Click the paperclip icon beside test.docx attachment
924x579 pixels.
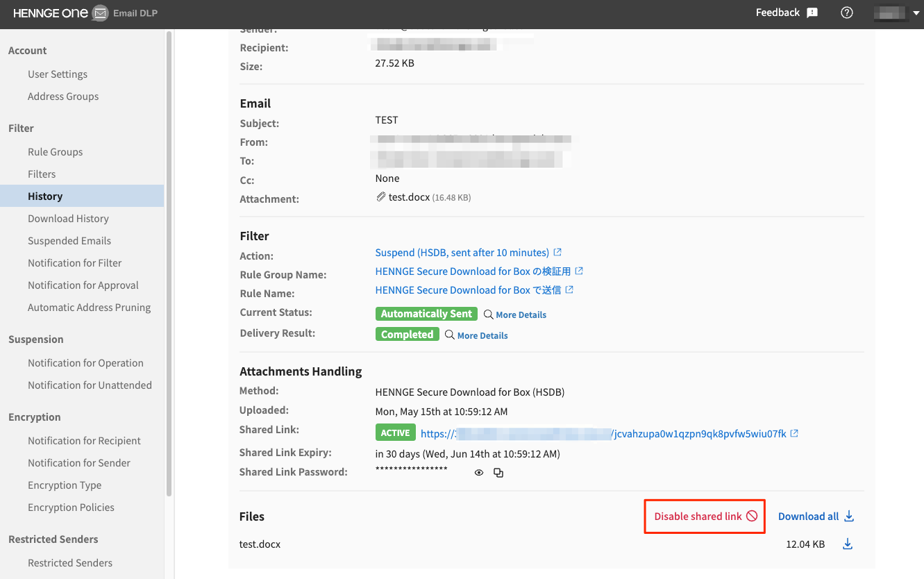[x=381, y=197]
